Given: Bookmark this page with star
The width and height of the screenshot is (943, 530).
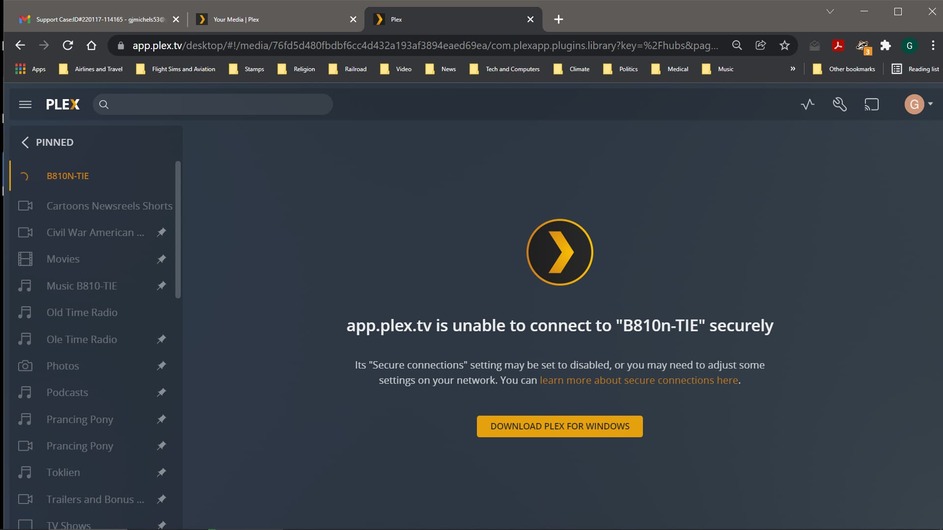Looking at the screenshot, I should (784, 45).
